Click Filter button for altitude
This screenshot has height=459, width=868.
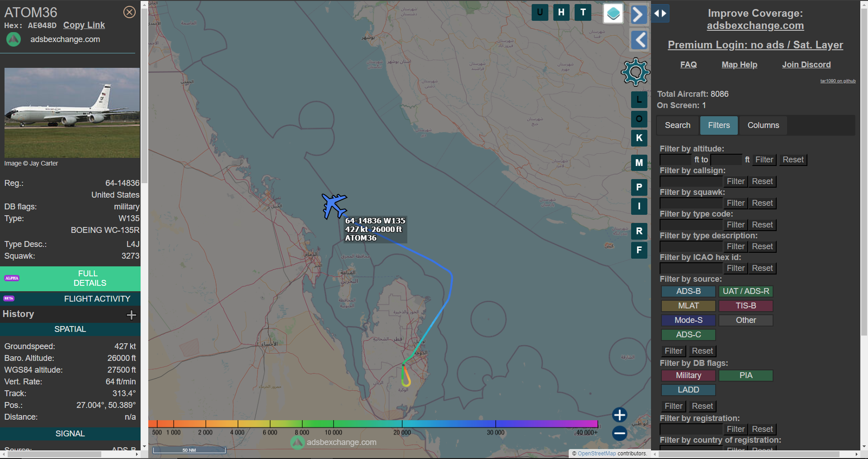coord(764,160)
